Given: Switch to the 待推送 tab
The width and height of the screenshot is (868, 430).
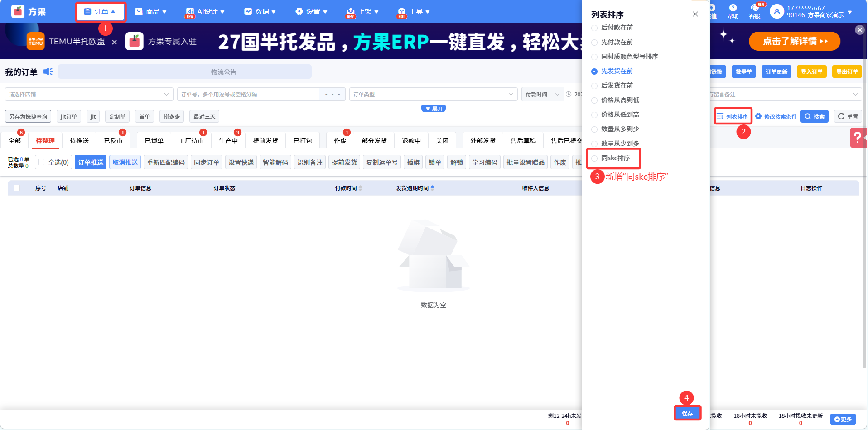Looking at the screenshot, I should point(79,141).
